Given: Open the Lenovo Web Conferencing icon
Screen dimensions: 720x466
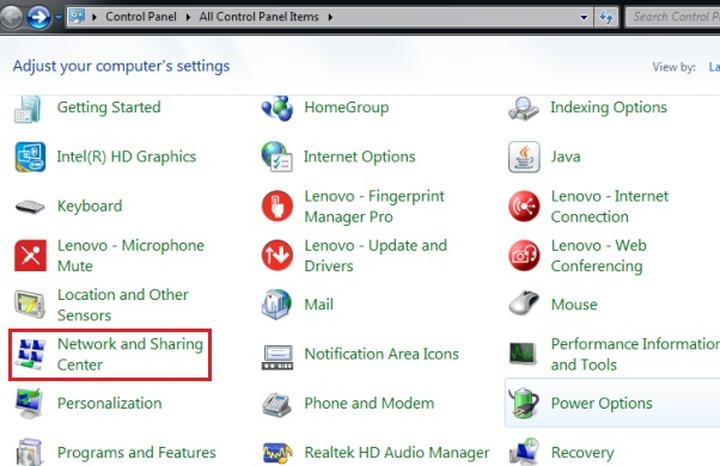Looking at the screenshot, I should tap(524, 255).
